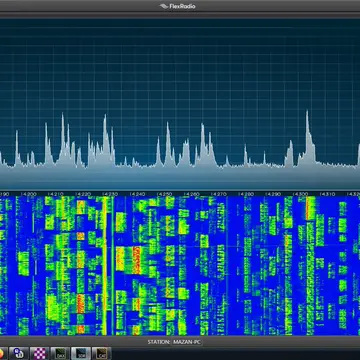Click the FlexRadio logo in the title bar
360x360 pixels.
point(177,6)
